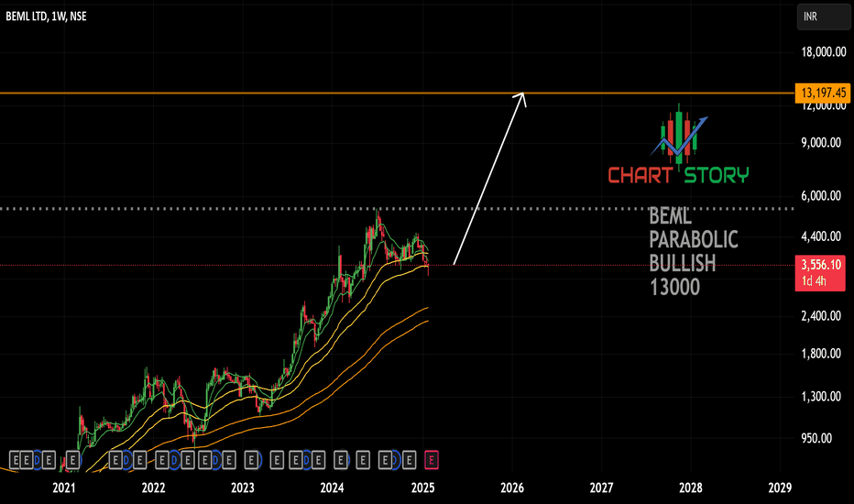854x504 pixels.
Task: Select the BEML PARABOLIC BULLISH 13000 note
Action: [x=694, y=252]
